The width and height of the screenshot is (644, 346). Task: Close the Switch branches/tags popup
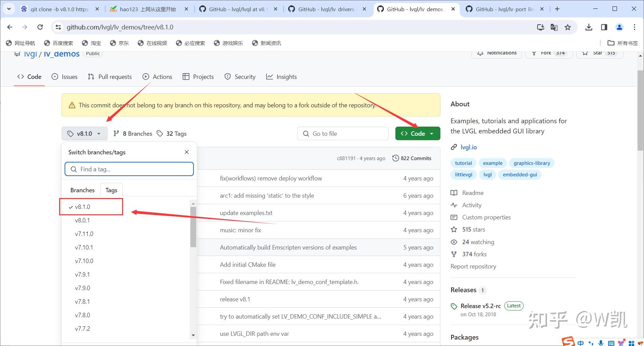(187, 152)
